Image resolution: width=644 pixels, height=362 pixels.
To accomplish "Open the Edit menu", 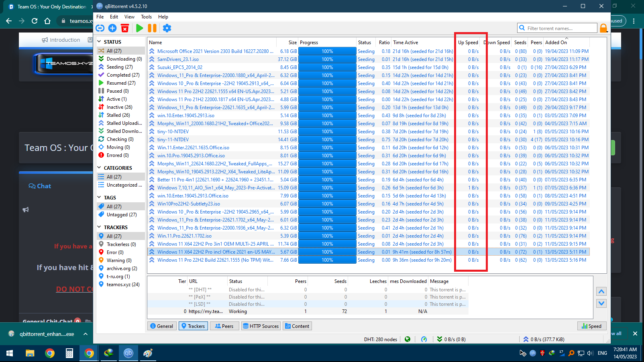I will tap(114, 17).
